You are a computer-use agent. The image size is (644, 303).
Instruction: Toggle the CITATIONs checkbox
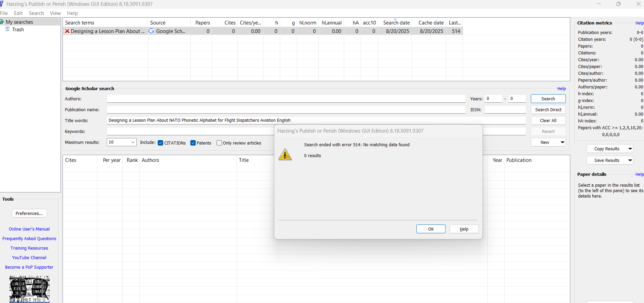click(160, 143)
